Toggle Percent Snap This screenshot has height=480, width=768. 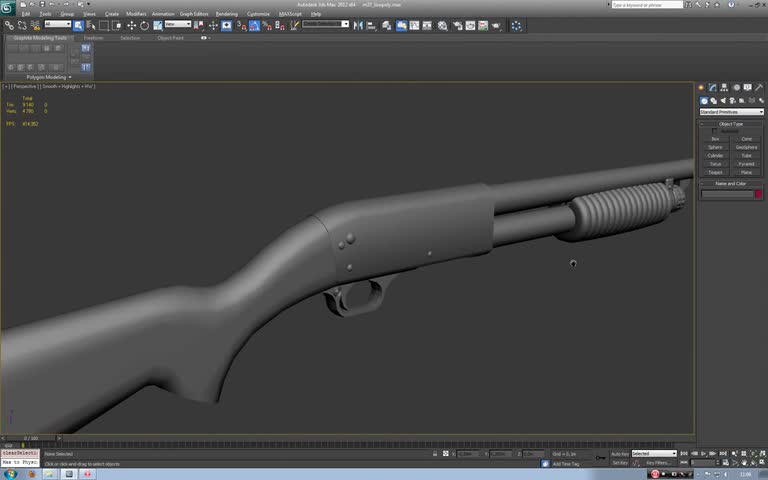267,25
